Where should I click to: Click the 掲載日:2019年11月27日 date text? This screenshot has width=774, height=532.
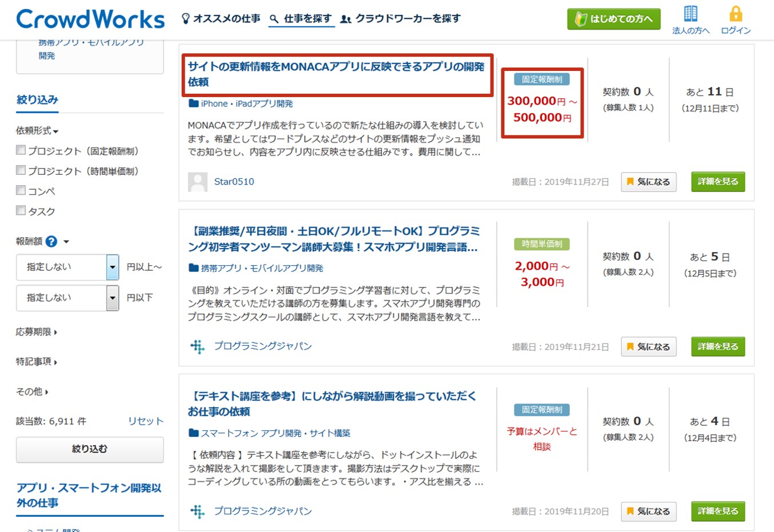coord(560,182)
